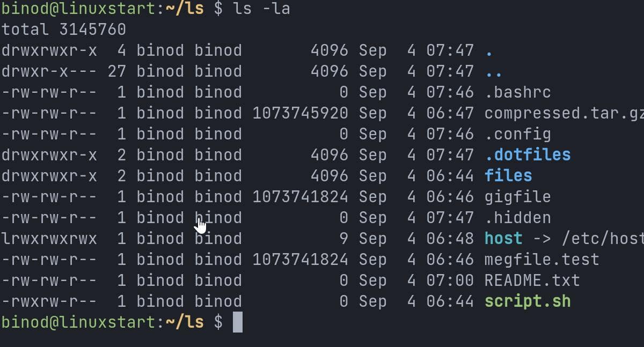Select the gigfile filename
Screen dimensions: 644x347
[517, 197]
